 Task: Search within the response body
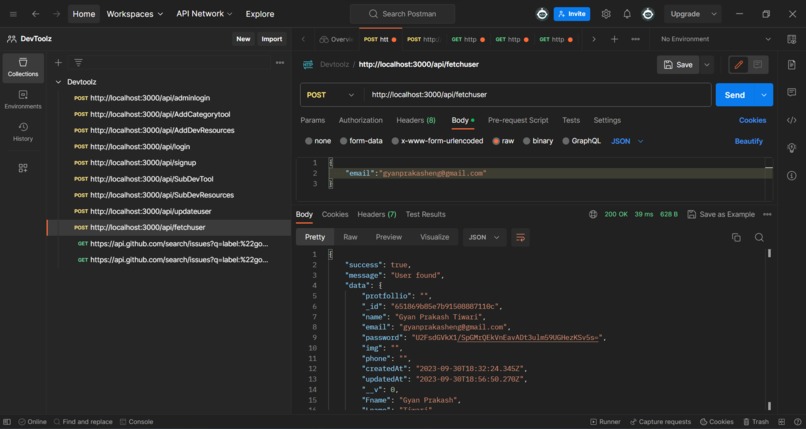pyautogui.click(x=759, y=237)
